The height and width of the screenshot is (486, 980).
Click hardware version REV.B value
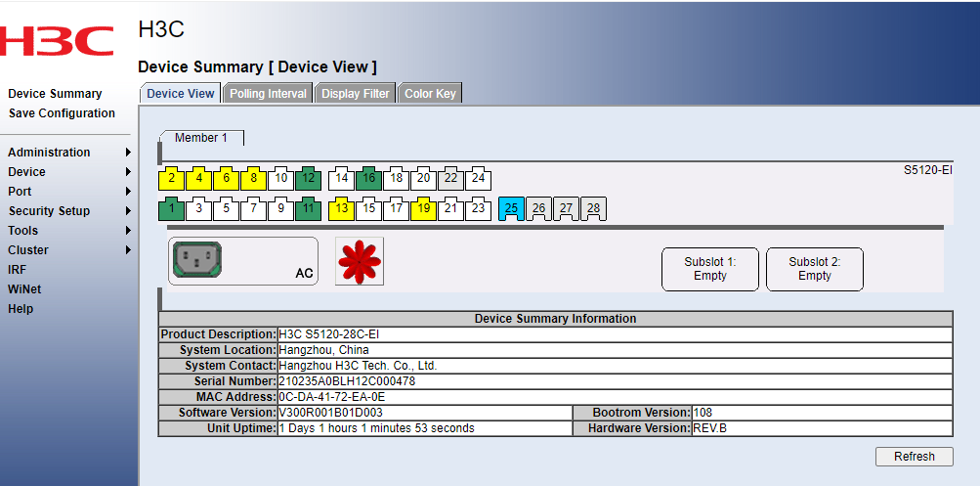[x=710, y=428]
